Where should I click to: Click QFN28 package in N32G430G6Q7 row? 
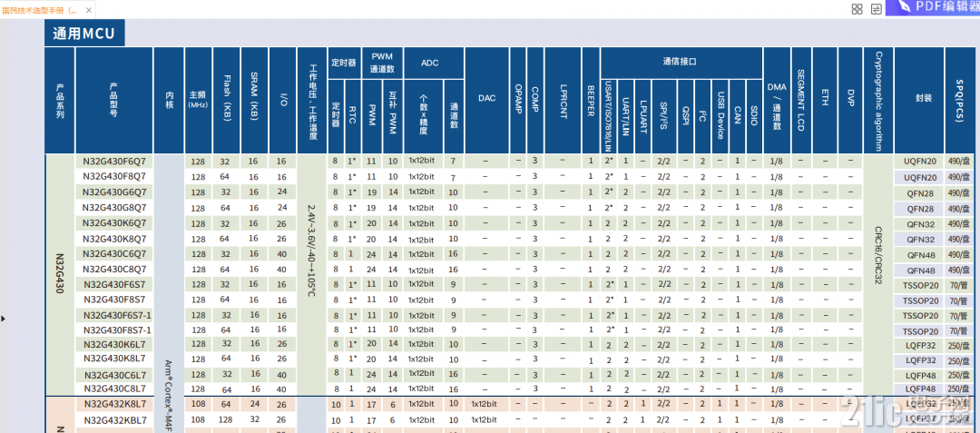(x=920, y=193)
